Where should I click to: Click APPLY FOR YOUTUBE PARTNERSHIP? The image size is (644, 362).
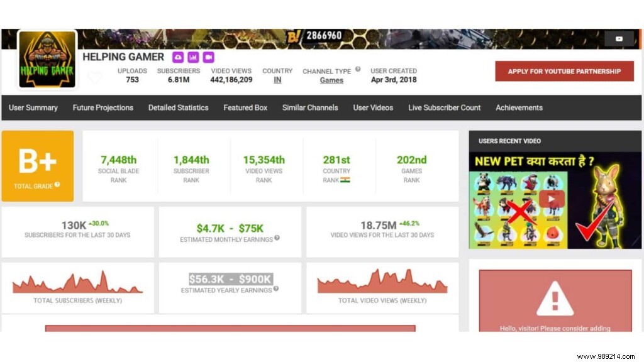(x=564, y=71)
